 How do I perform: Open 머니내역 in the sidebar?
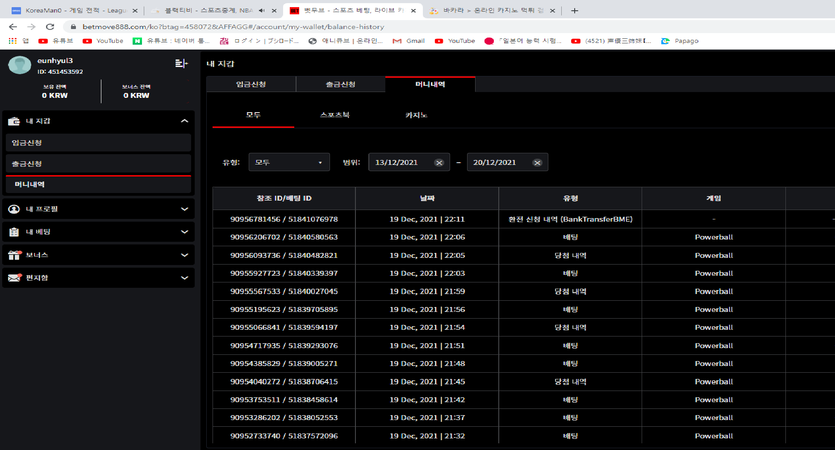tap(98, 184)
